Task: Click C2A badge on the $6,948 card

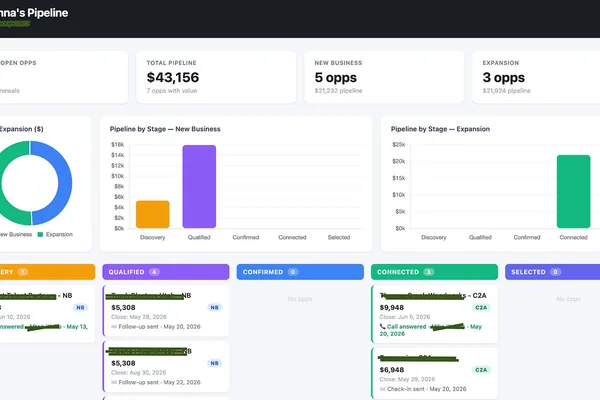Action: [x=481, y=370]
